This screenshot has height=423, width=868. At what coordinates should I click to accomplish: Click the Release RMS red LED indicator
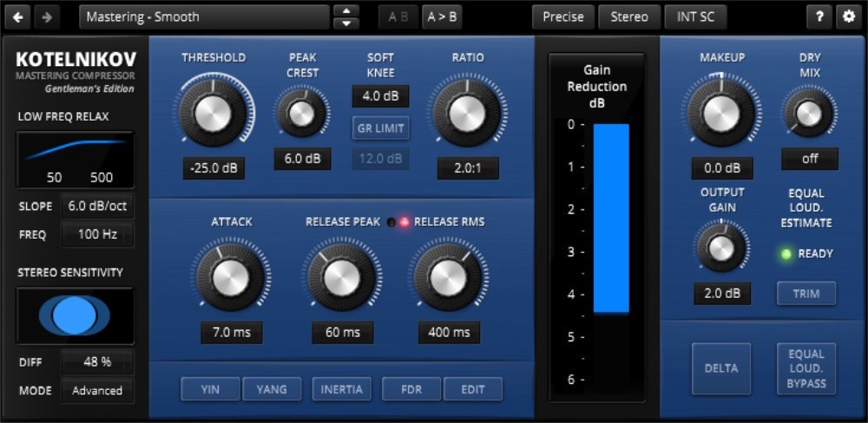click(404, 222)
